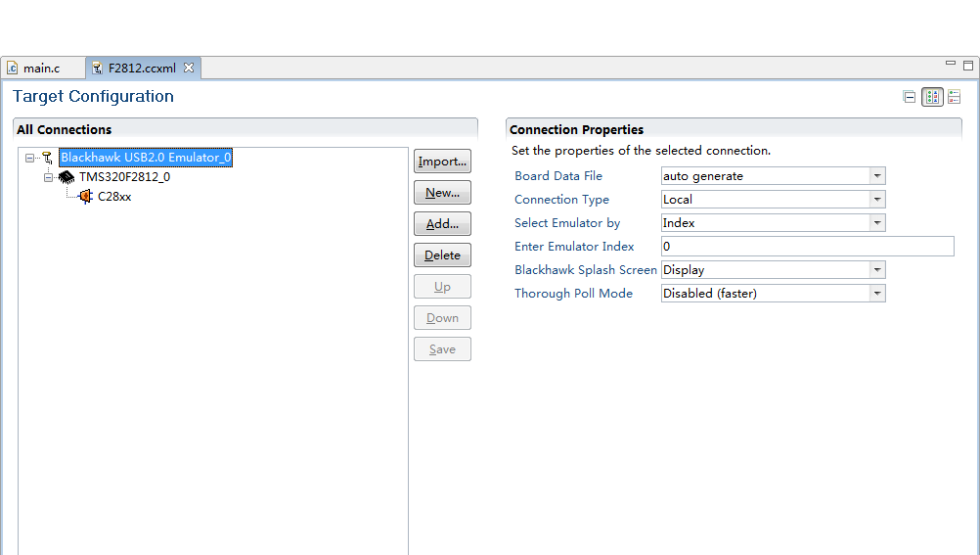The width and height of the screenshot is (980, 555).
Task: Delete the selected connection
Action: [x=442, y=255]
